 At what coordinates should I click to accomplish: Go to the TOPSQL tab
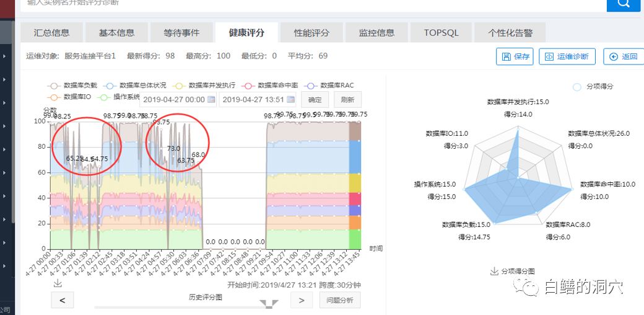pyautogui.click(x=441, y=33)
